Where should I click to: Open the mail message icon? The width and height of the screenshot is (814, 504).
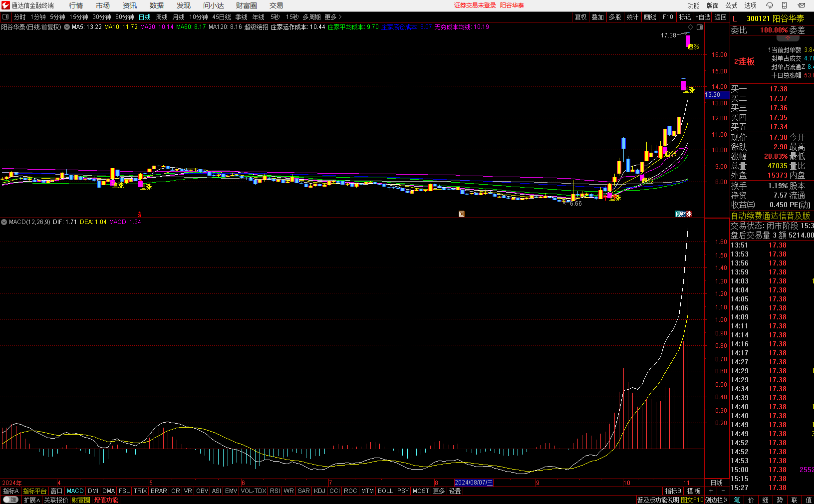[802, 5]
